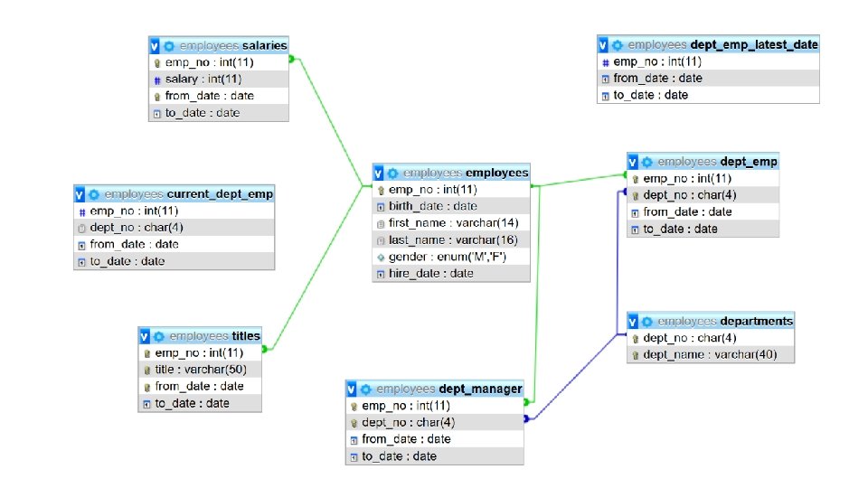The height and width of the screenshot is (488, 868).
Task: Click date icon beside hire_date column
Action: (x=381, y=274)
